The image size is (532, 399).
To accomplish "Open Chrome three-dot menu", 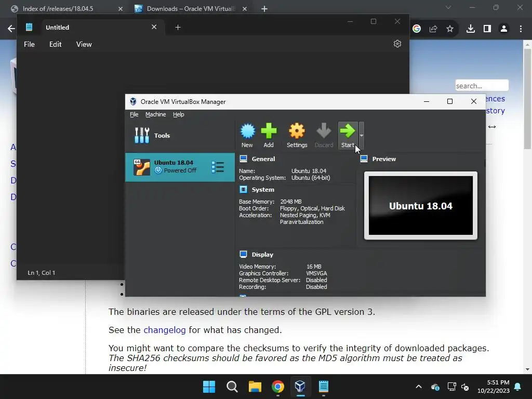I will tap(521, 29).
